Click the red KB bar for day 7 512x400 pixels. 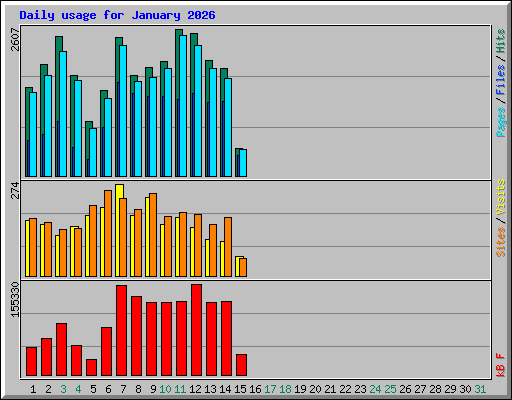coord(121,330)
